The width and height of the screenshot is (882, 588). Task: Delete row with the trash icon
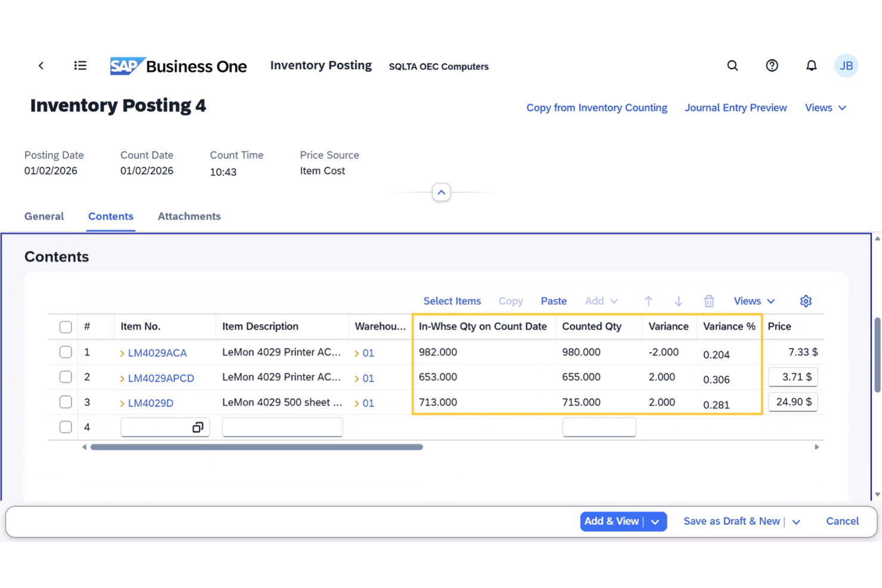[709, 301]
